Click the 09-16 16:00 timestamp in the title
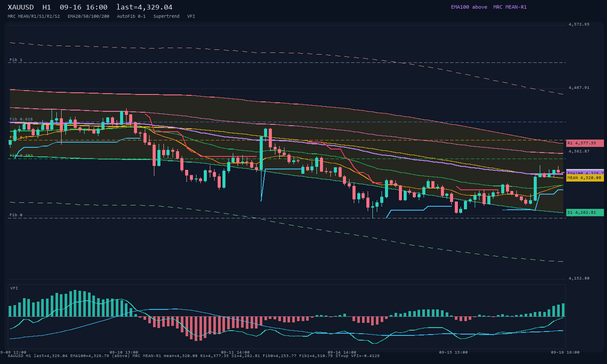 [x=84, y=7]
